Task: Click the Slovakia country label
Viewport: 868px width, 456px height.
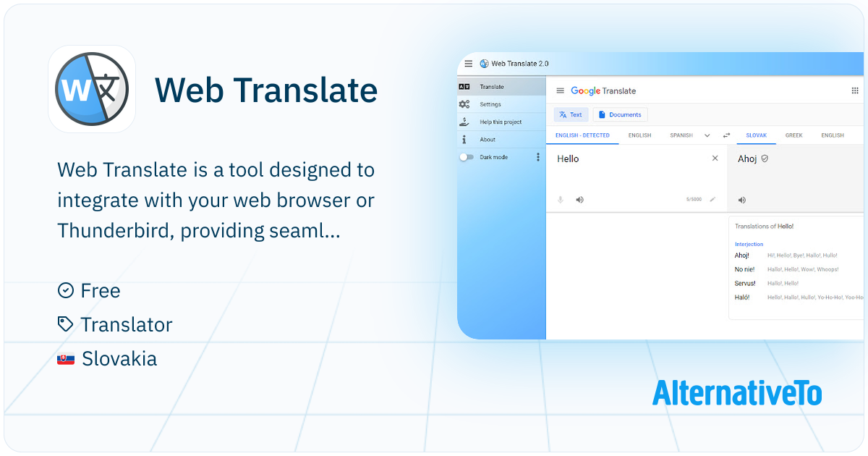Action: click(x=119, y=358)
